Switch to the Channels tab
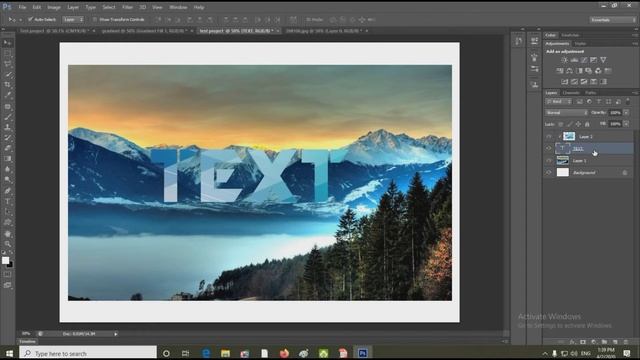The width and height of the screenshot is (640, 360). 571,93
